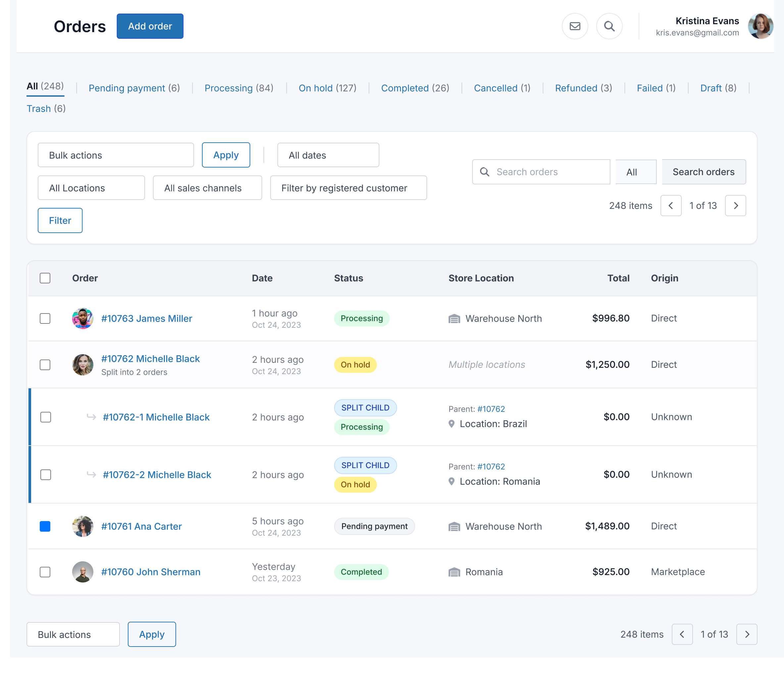This screenshot has width=784, height=678.
Task: Click the previous page chevron in bottom pagination
Action: pyautogui.click(x=682, y=634)
